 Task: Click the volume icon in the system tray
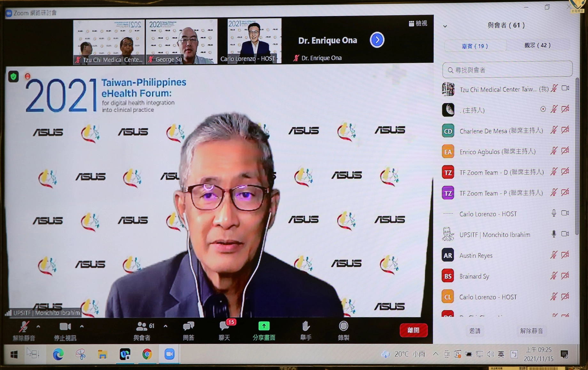point(490,354)
